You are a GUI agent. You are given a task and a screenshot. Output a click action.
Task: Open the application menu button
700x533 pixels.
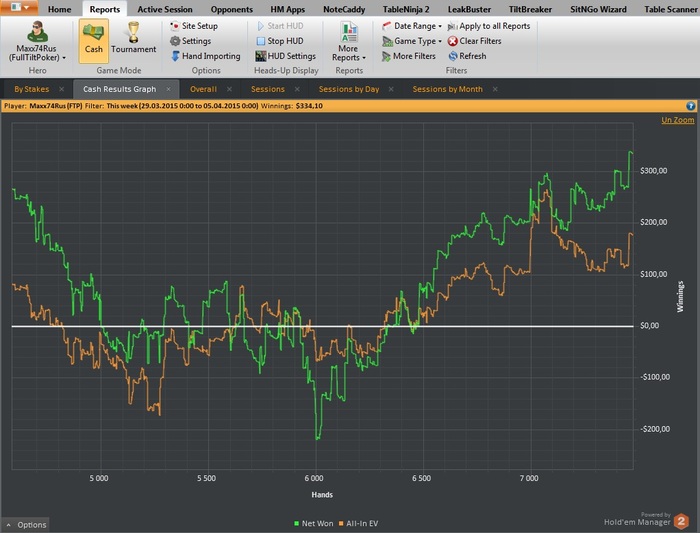click(x=19, y=7)
